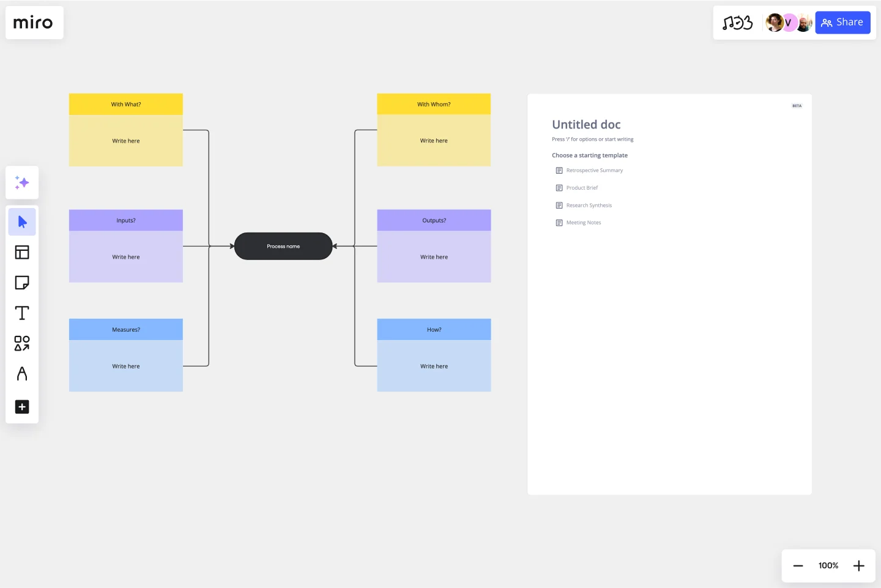
Task: Select the How? blue header
Action: click(434, 329)
